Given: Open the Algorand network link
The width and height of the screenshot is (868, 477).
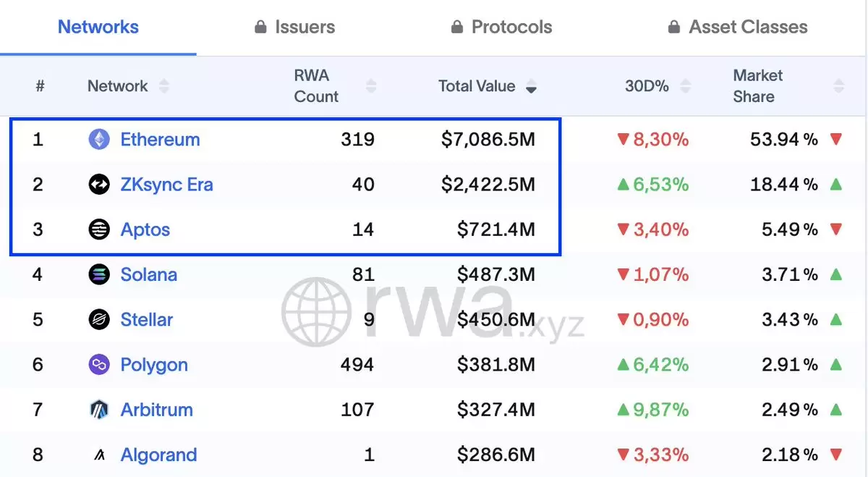Looking at the screenshot, I should pyautogui.click(x=158, y=455).
